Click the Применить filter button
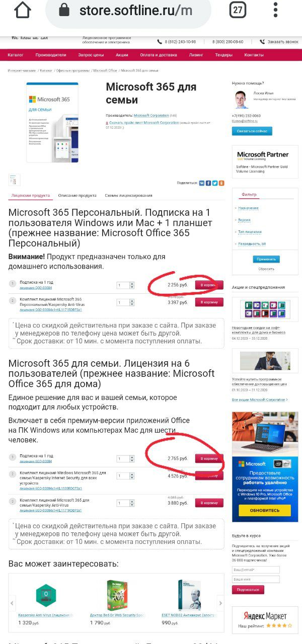 [266, 260]
